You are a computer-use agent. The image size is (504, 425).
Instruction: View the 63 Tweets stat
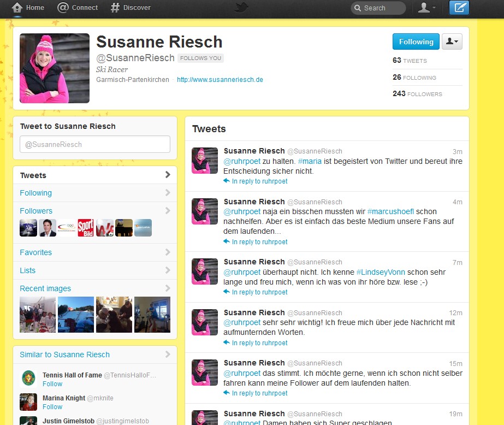(410, 61)
